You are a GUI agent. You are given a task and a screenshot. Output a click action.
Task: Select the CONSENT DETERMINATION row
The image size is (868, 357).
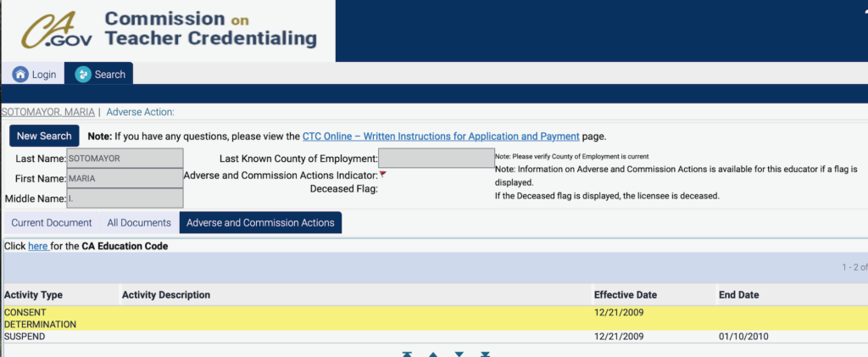[x=297, y=318]
